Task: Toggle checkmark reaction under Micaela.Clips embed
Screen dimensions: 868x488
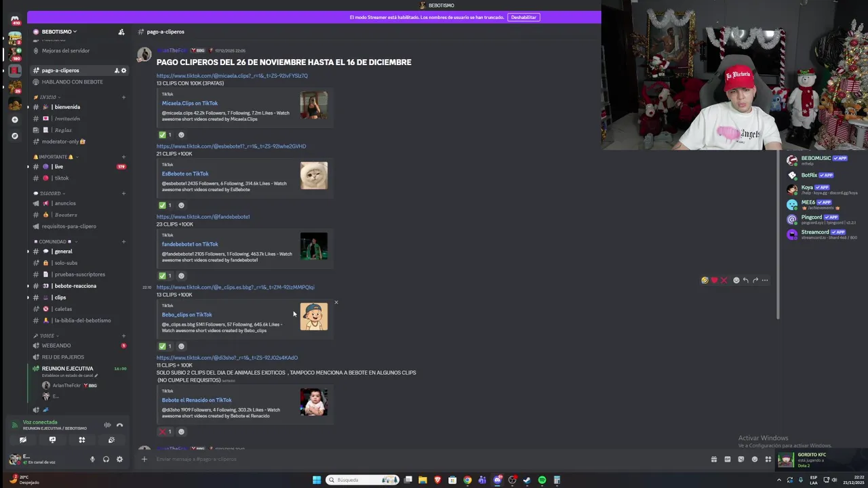Action: point(165,135)
